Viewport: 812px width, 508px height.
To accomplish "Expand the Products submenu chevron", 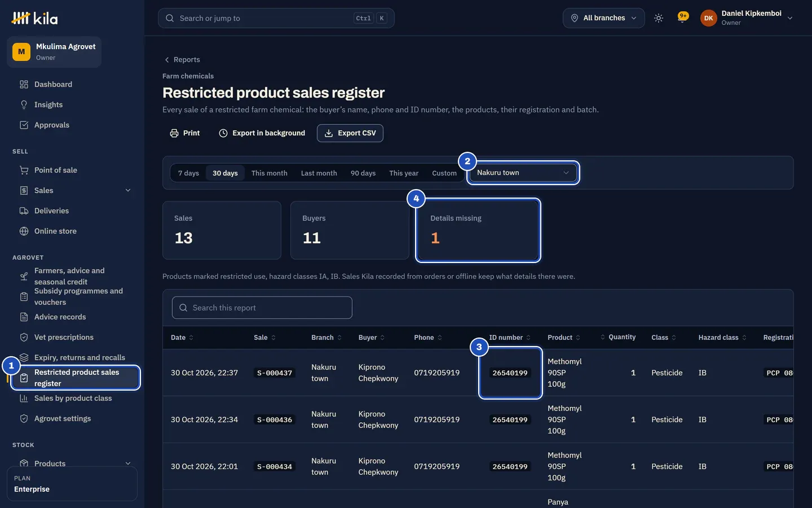I will (x=128, y=463).
